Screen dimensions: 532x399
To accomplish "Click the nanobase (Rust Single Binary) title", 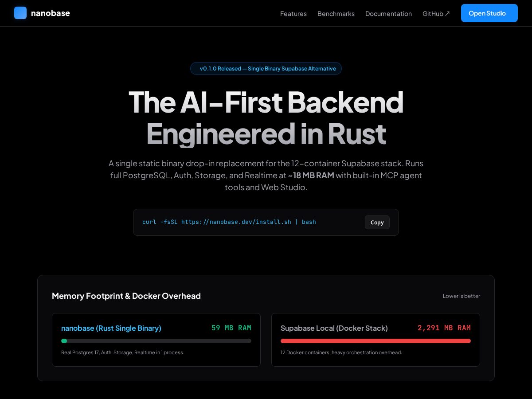I will point(111,328).
